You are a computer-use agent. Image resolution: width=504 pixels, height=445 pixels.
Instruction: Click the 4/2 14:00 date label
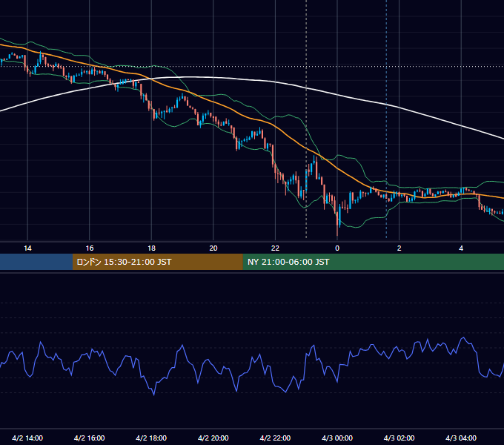point(27,438)
